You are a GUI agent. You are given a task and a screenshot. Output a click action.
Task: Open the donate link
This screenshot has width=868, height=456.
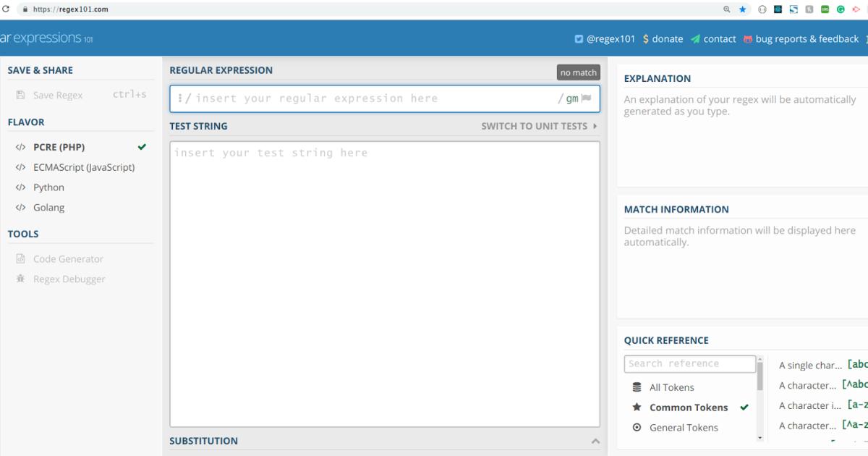(x=667, y=39)
